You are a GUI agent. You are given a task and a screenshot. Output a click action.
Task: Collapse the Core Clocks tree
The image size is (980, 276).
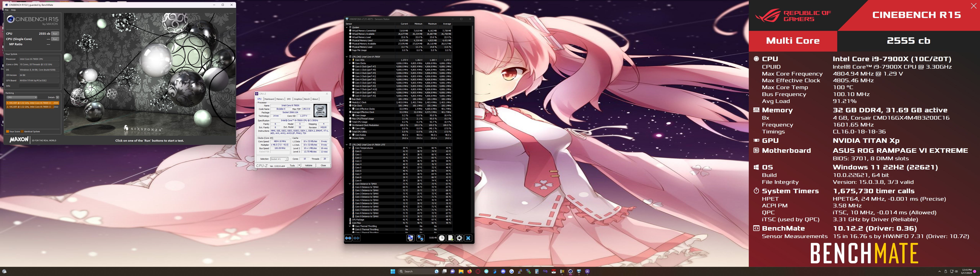point(350,63)
